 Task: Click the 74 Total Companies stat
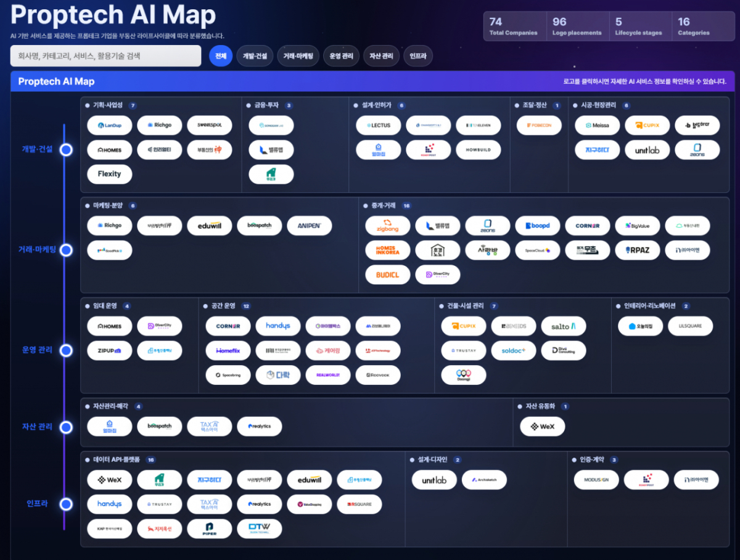click(x=515, y=27)
